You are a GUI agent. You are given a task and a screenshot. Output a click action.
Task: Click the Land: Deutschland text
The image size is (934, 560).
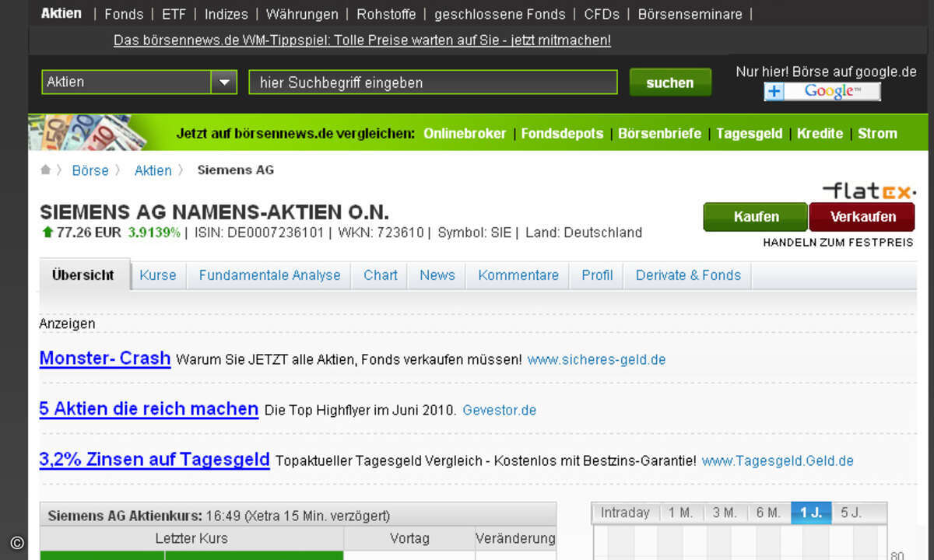pos(584,233)
